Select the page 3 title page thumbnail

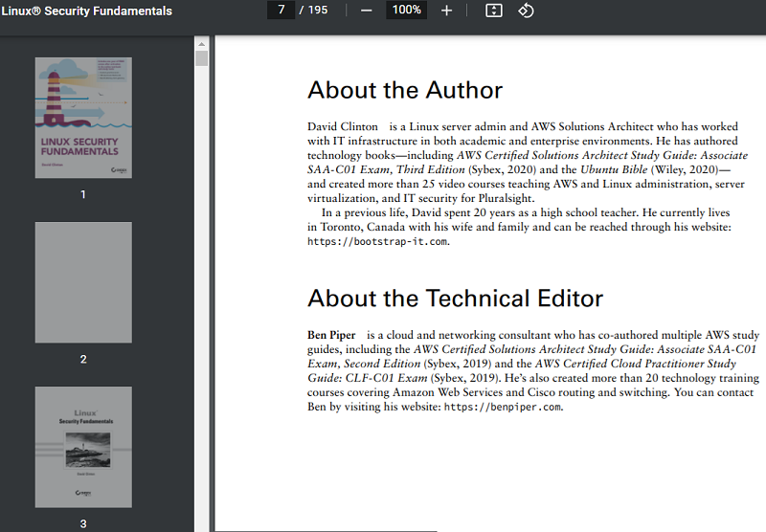click(83, 447)
